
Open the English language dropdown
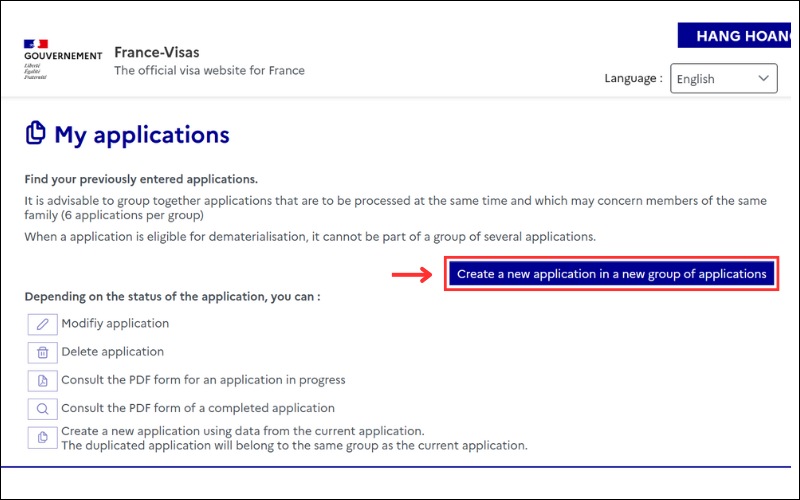click(x=723, y=79)
